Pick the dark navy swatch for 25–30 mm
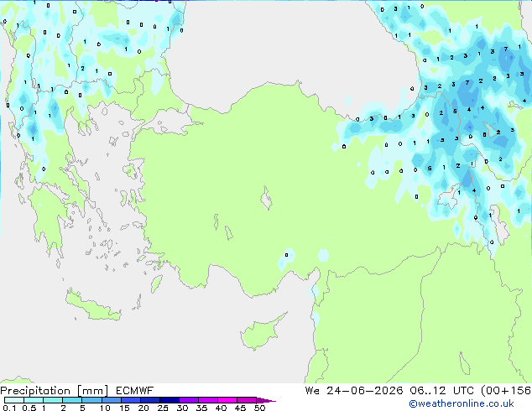This screenshot has height=411, width=532. (170, 400)
